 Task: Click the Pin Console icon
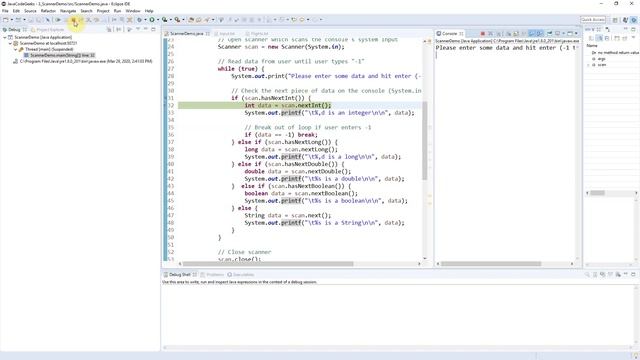click(x=550, y=33)
